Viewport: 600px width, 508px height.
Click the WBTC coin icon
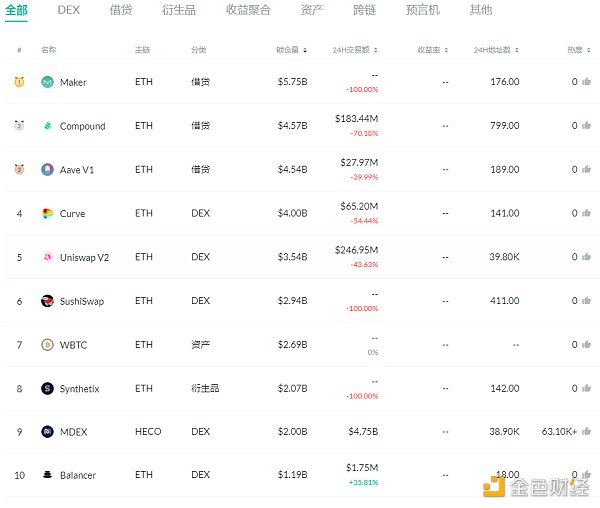48,345
